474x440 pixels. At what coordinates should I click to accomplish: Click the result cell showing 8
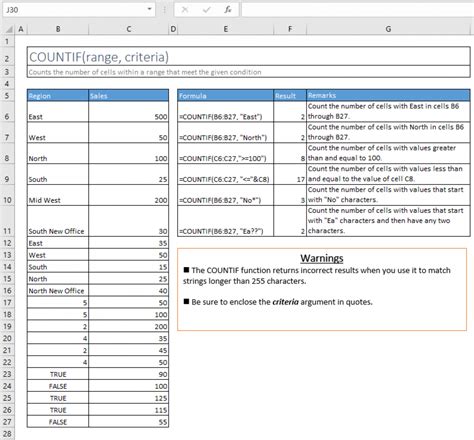pyautogui.click(x=290, y=154)
